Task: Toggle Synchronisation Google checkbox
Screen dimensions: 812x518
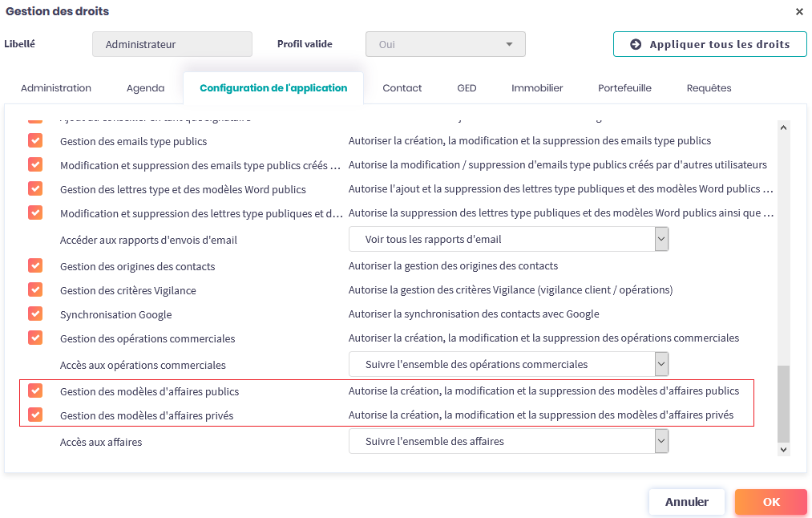Action: point(35,314)
